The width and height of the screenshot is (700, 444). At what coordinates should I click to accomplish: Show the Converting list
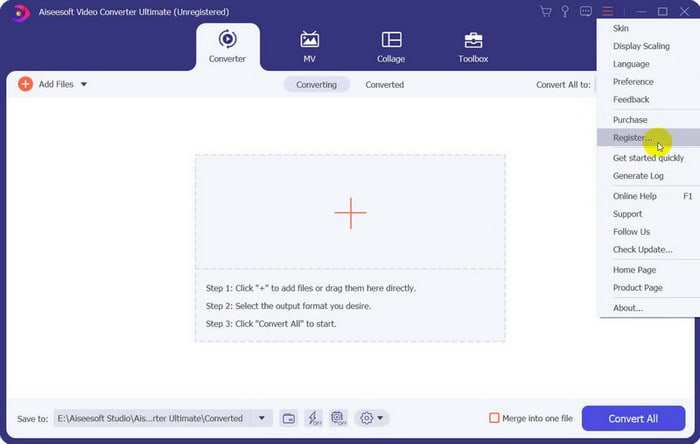(317, 84)
